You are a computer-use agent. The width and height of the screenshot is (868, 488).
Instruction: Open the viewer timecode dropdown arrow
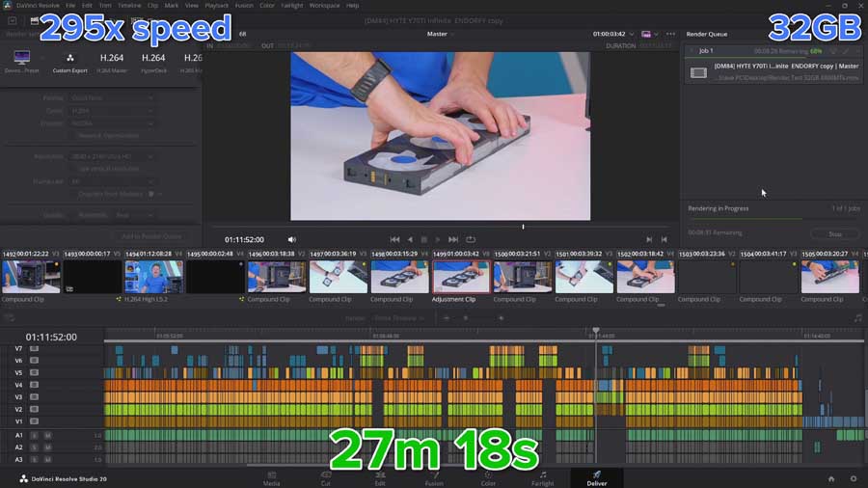[x=632, y=34]
